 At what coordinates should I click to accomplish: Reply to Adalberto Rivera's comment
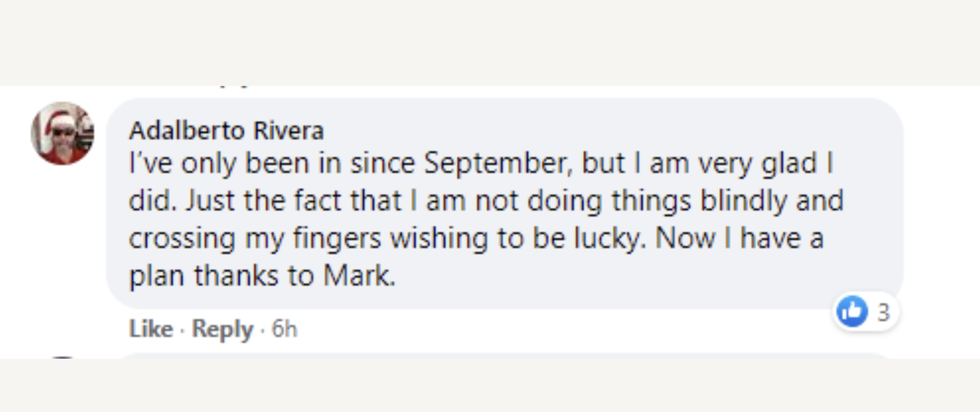point(222,328)
